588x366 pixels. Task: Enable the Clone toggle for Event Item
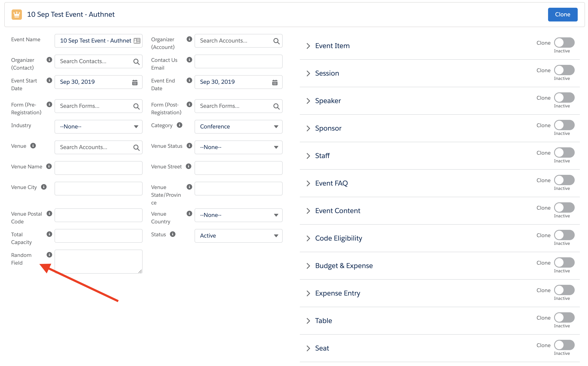[x=564, y=43]
